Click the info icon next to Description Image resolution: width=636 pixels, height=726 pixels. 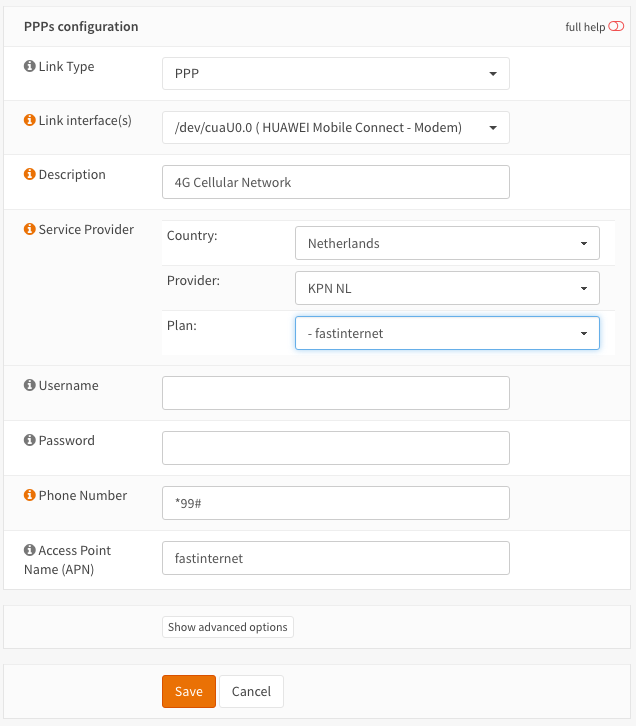click(29, 175)
